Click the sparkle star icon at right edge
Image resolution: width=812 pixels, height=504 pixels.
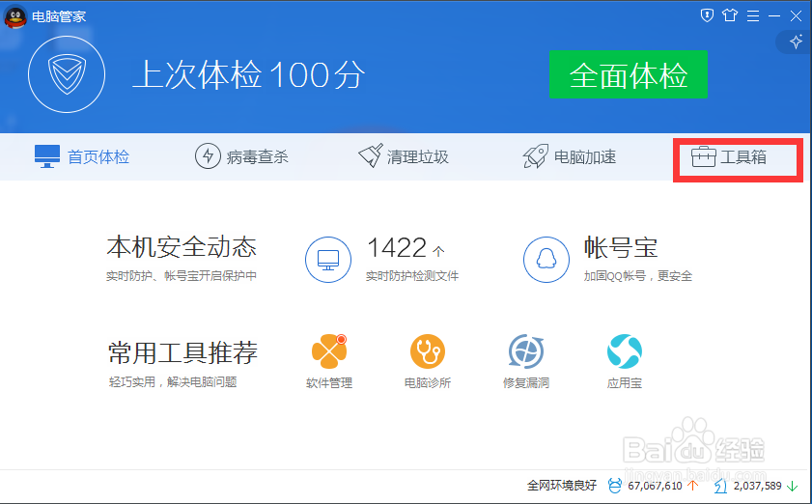(796, 42)
